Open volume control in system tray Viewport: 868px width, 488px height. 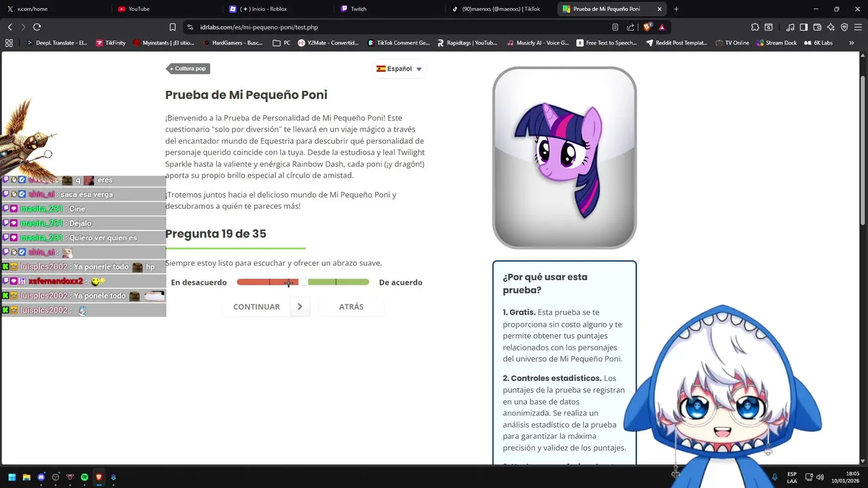(820, 477)
